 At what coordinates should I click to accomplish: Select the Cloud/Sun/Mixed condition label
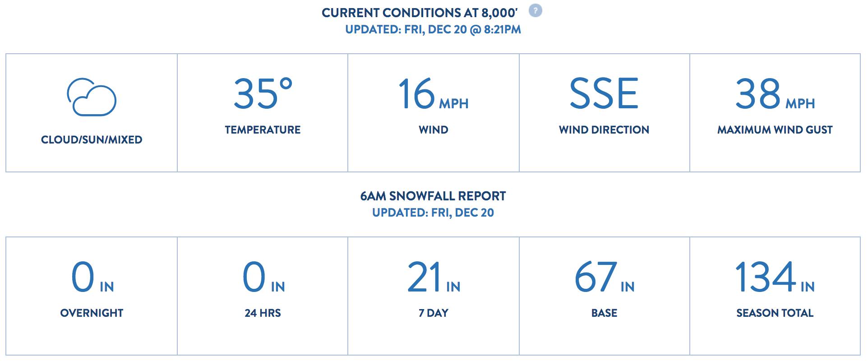(x=92, y=140)
